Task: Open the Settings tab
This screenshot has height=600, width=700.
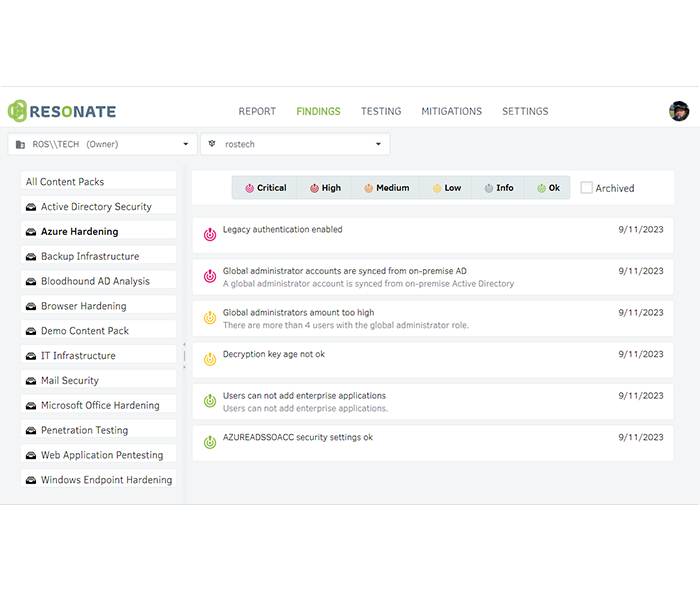Action: [525, 112]
